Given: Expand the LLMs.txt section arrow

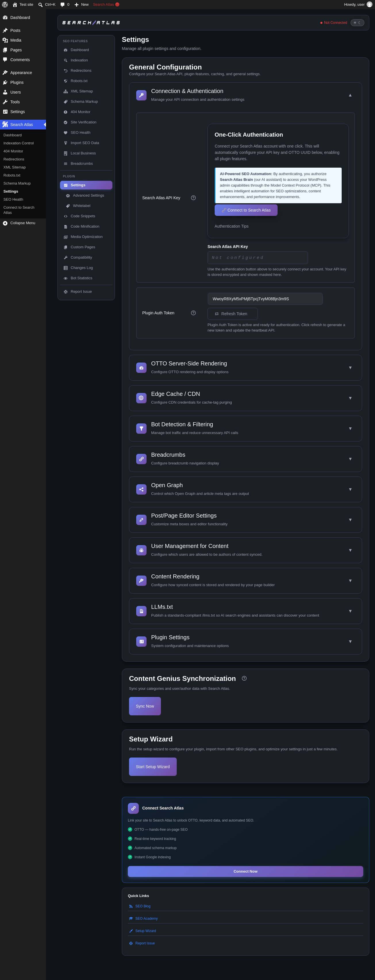Looking at the screenshot, I should pos(350,611).
